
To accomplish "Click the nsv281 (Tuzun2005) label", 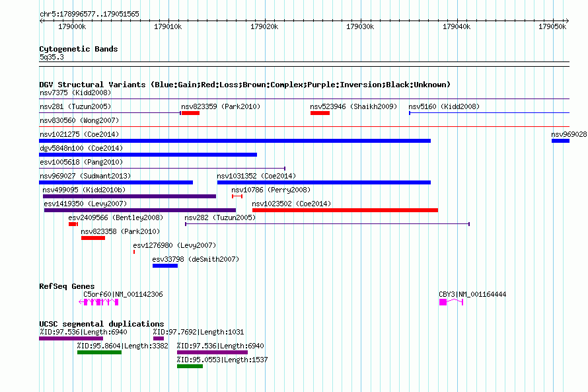I will coord(75,106).
